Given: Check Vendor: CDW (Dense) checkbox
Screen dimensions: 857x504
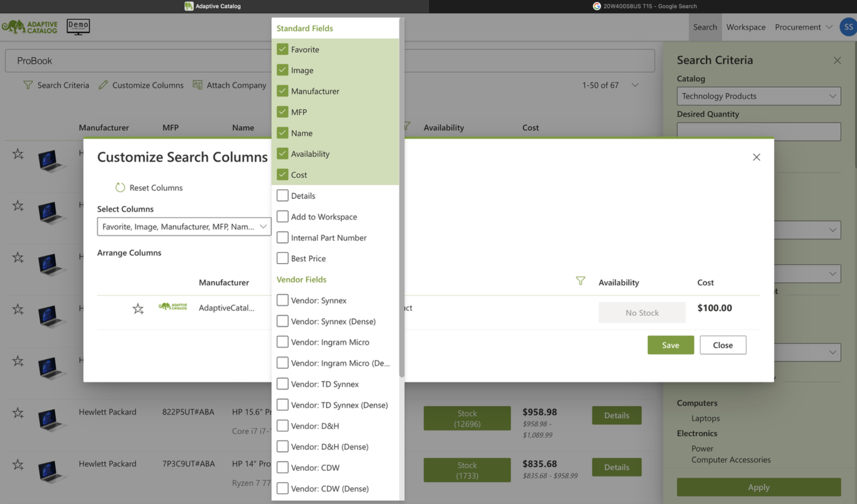Looking at the screenshot, I should [283, 488].
